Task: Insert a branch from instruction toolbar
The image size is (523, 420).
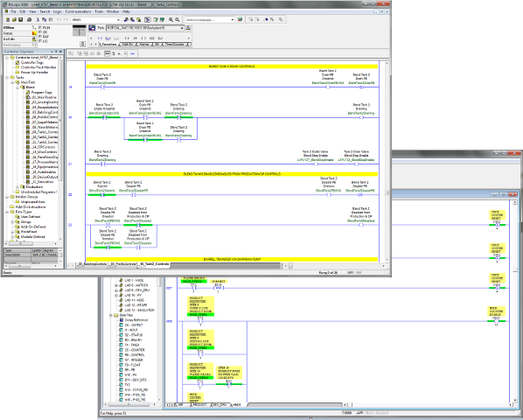Action: [108, 38]
